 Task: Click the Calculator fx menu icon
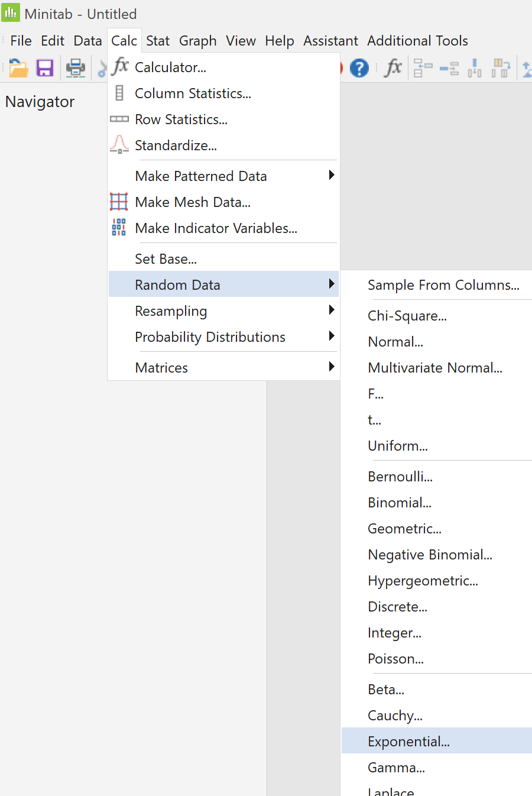[120, 66]
